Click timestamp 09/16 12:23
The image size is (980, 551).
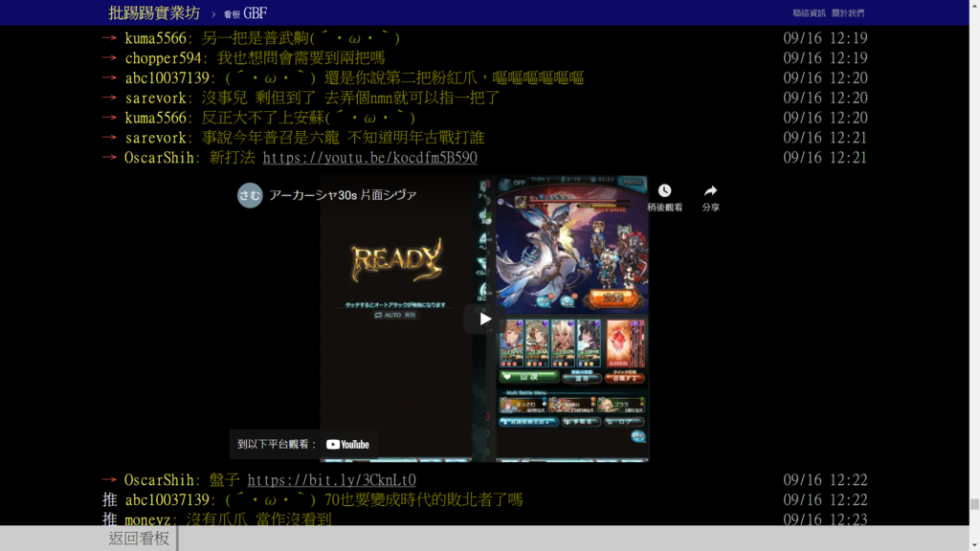(825, 519)
